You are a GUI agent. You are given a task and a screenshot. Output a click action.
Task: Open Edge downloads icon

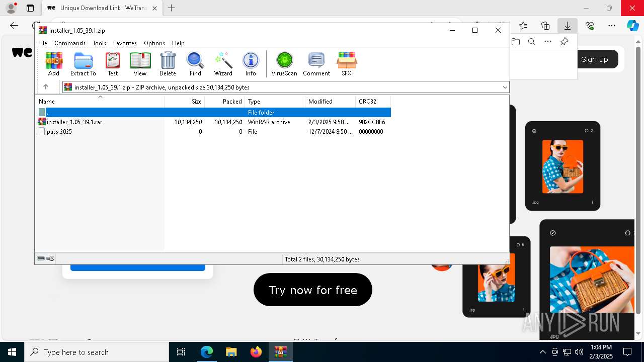click(568, 26)
